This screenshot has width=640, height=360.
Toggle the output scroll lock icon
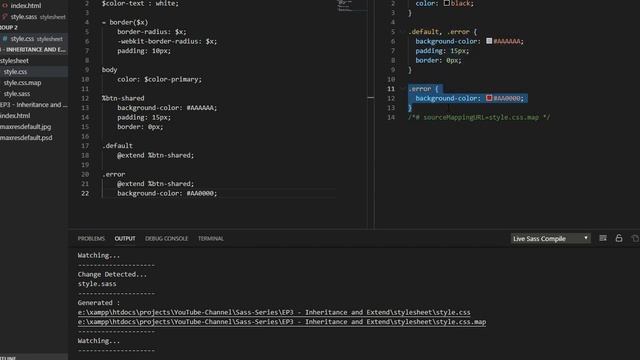pos(619,238)
